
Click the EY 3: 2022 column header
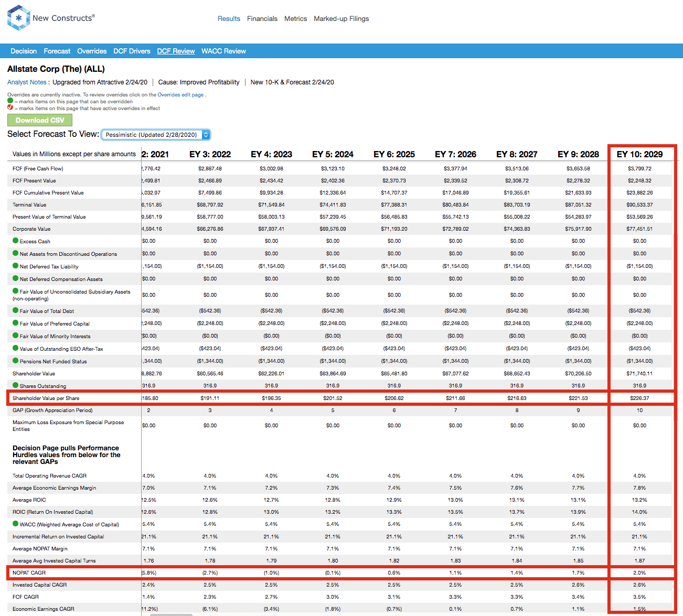coord(210,154)
